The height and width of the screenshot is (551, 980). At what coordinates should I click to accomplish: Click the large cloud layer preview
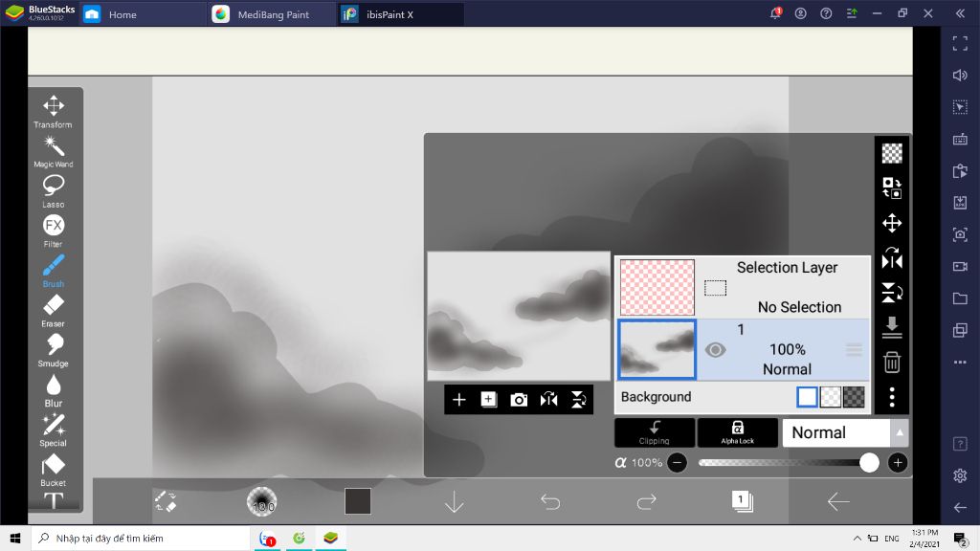(519, 316)
